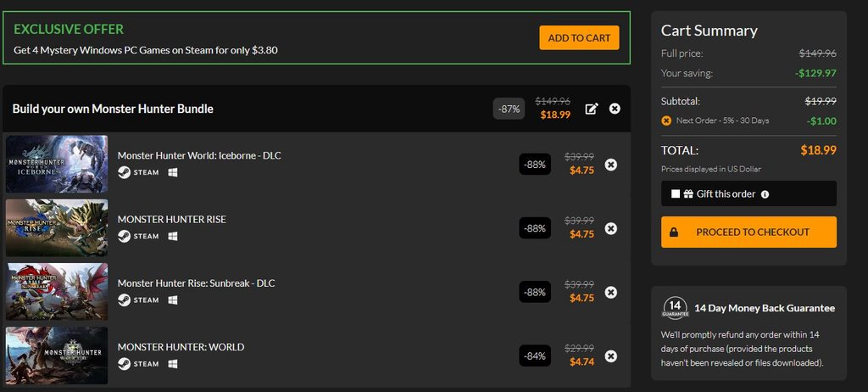Image resolution: width=868 pixels, height=392 pixels.
Task: Click the MONSTER HUNTER: WORLD title link
Action: 181,347
